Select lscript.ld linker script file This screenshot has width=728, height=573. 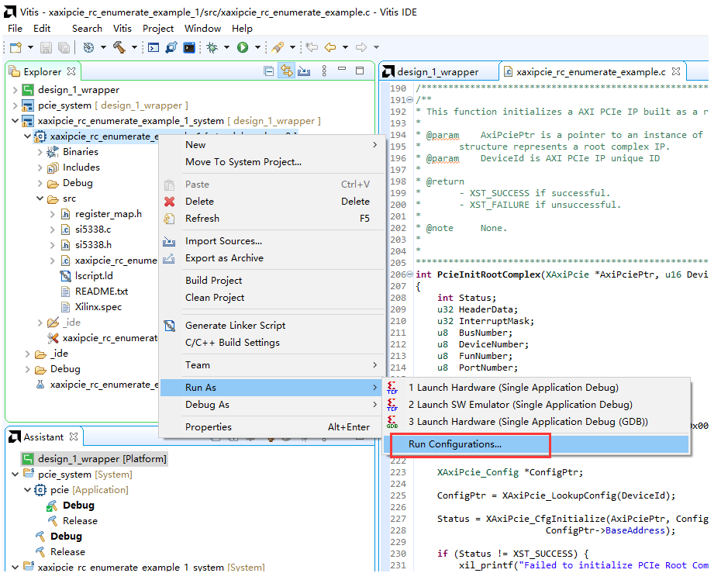click(x=94, y=276)
